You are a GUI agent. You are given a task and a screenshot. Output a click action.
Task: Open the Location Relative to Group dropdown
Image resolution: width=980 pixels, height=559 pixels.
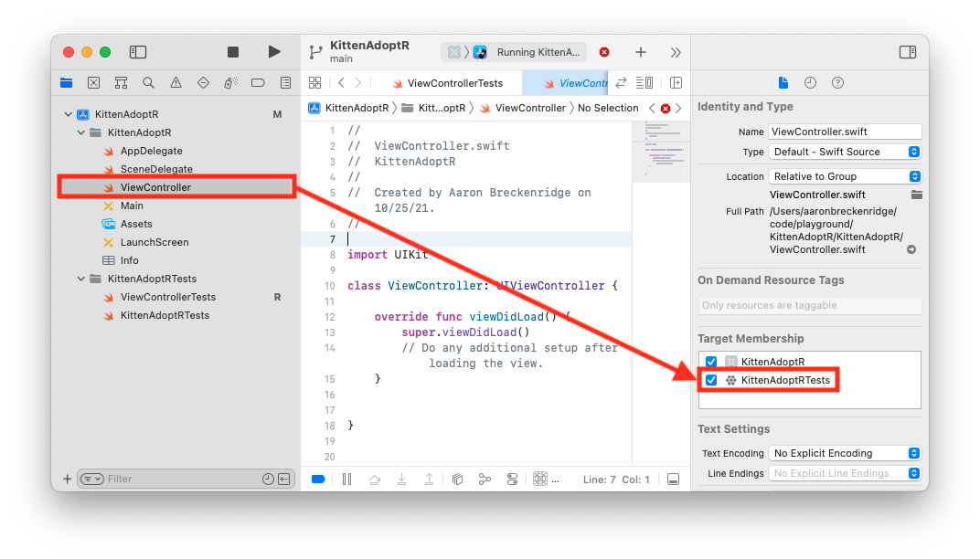click(x=845, y=176)
